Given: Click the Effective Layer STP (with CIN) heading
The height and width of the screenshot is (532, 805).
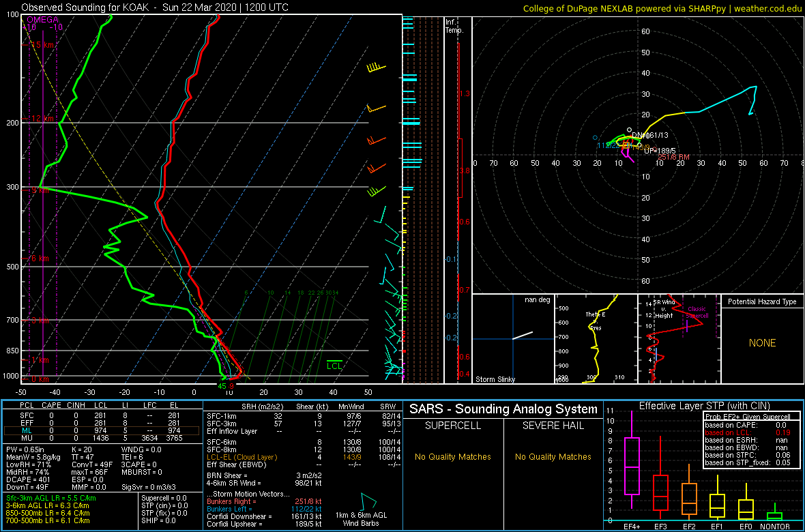Looking at the screenshot, I should (704, 406).
